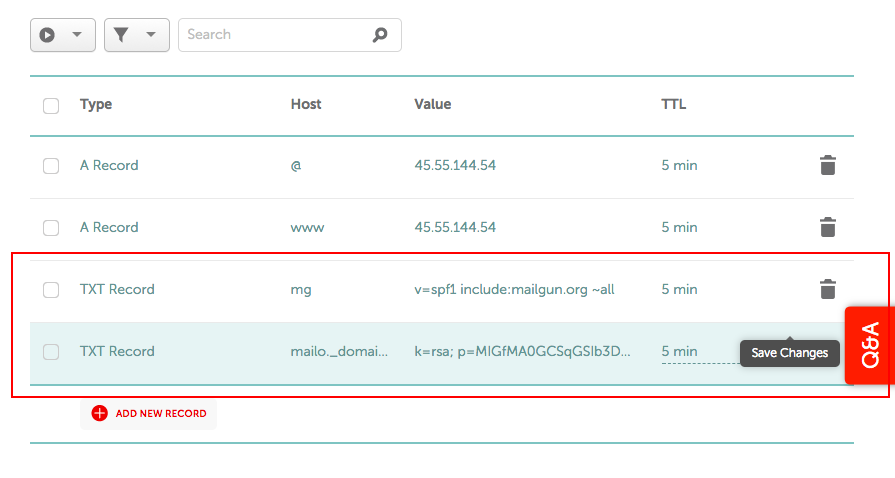Select the www host cell
Screen dimensions: 895x478
(x=307, y=228)
